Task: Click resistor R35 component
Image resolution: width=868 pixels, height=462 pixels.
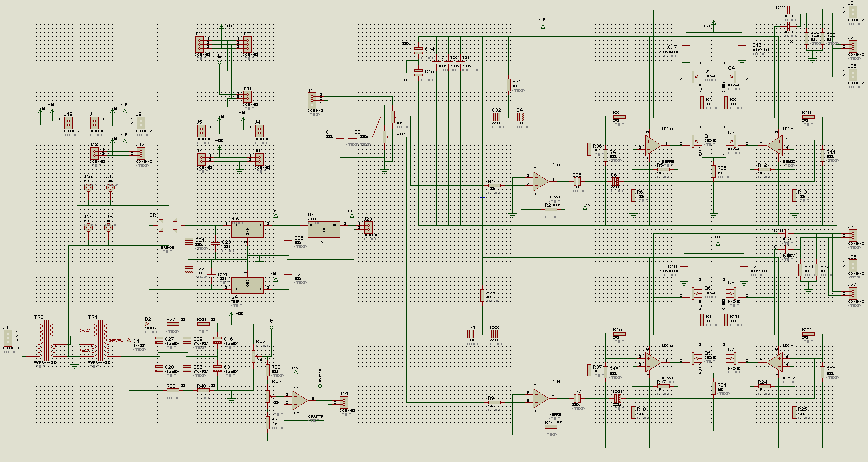Action: [x=509, y=84]
